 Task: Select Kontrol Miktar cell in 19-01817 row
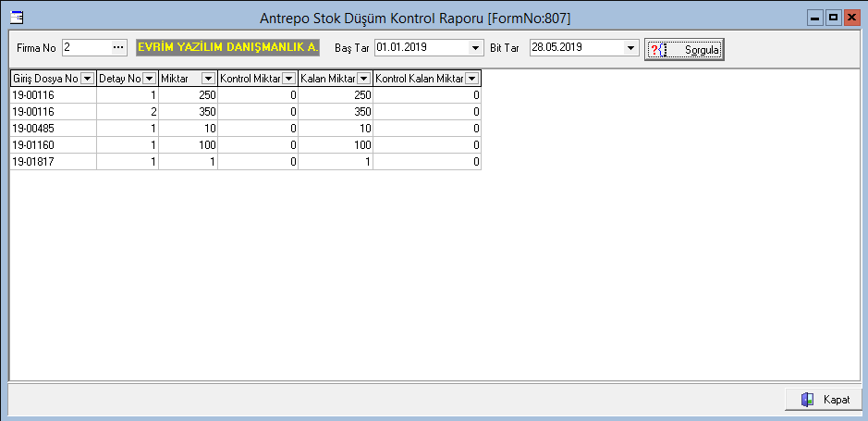pyautogui.click(x=258, y=162)
